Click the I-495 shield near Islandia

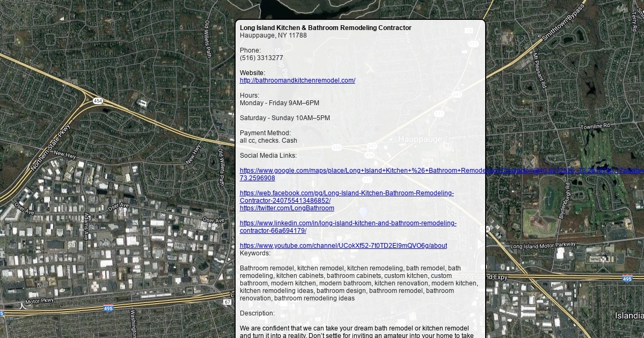[627, 279]
